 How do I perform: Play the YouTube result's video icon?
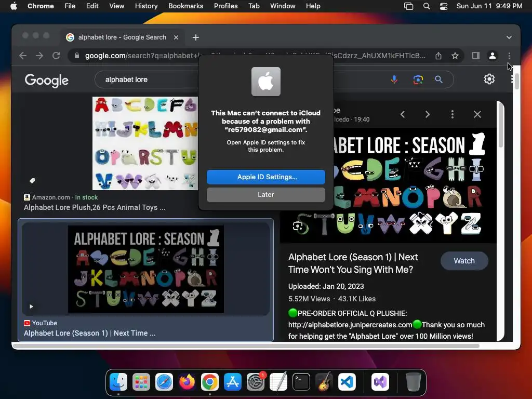tap(31, 307)
